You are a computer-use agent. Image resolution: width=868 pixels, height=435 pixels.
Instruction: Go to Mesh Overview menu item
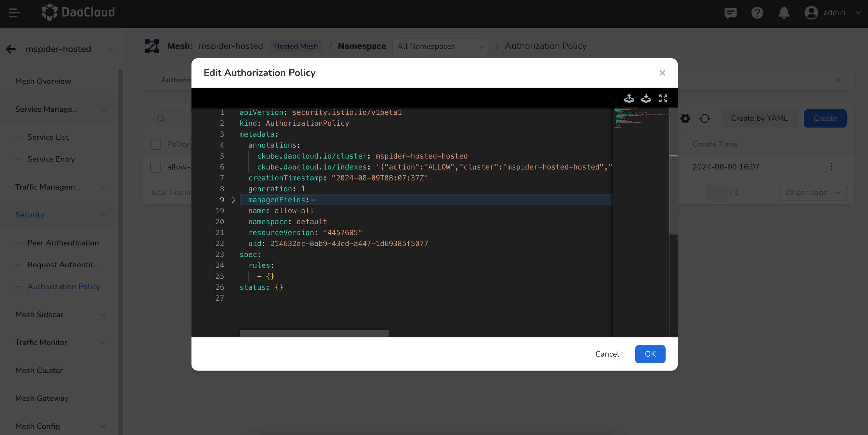click(43, 81)
